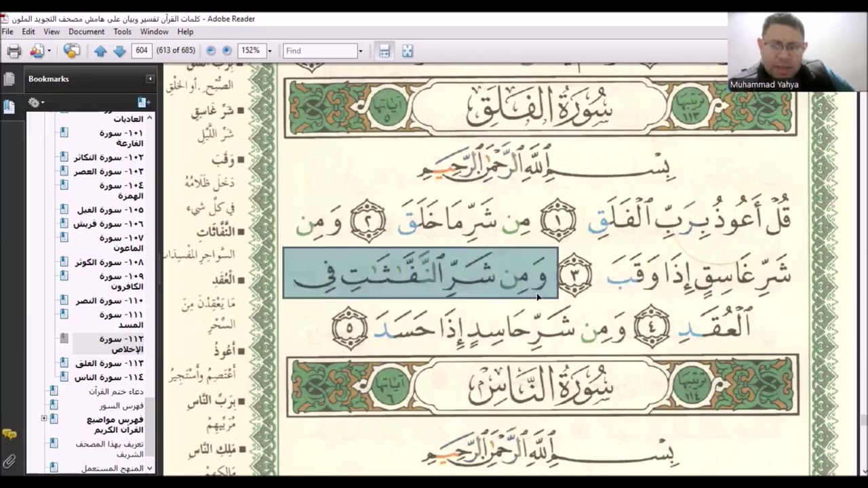Click bookmark icon beside سورة الفيل

(64, 210)
